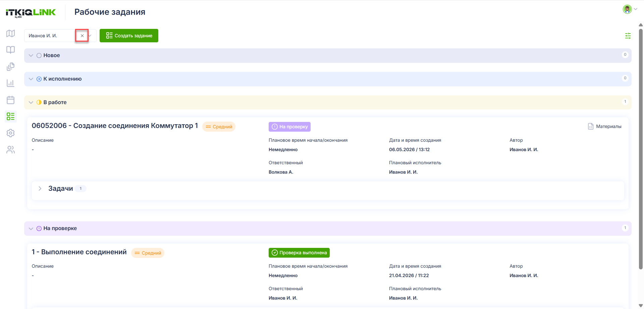Click the Новое status circle icon

[x=39, y=55]
